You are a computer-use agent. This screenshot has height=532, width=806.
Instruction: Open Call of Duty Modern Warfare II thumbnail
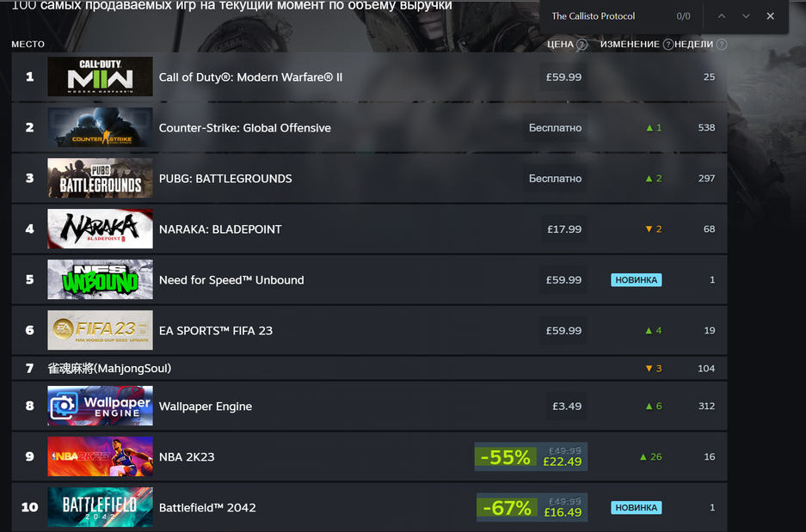coord(101,76)
